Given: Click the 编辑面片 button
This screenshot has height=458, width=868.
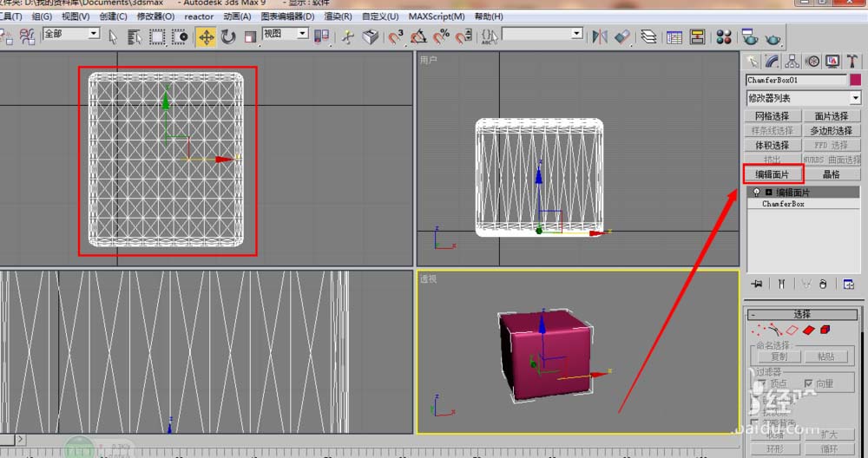Looking at the screenshot, I should [x=773, y=173].
